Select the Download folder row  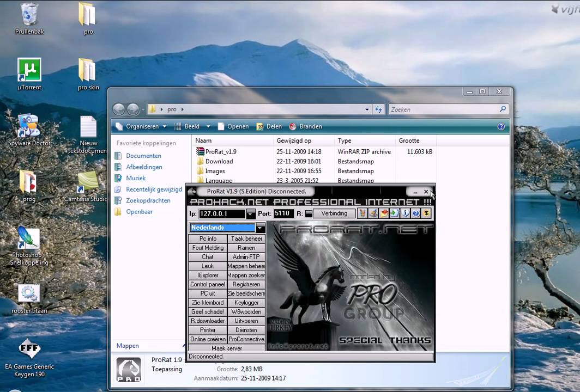314,162
